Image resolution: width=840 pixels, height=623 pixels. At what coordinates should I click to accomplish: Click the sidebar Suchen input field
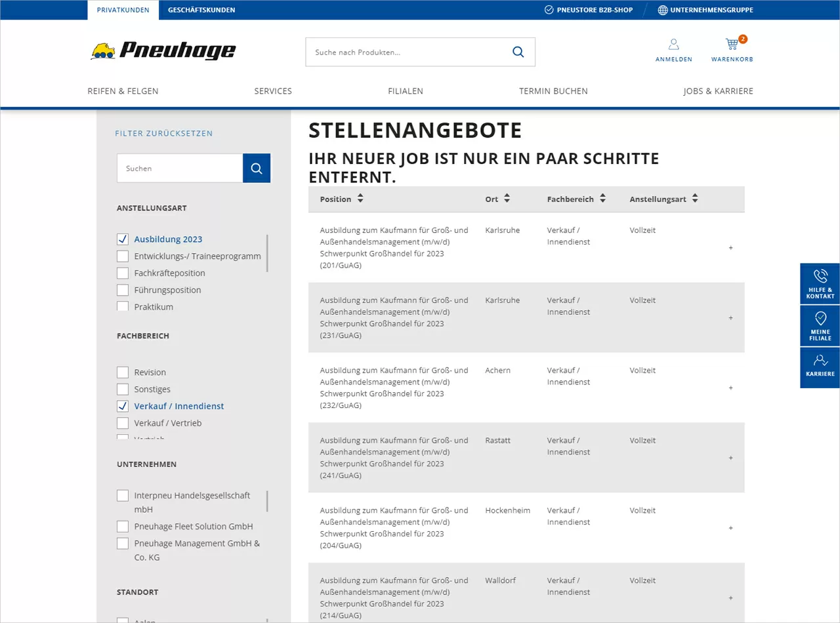pos(180,168)
